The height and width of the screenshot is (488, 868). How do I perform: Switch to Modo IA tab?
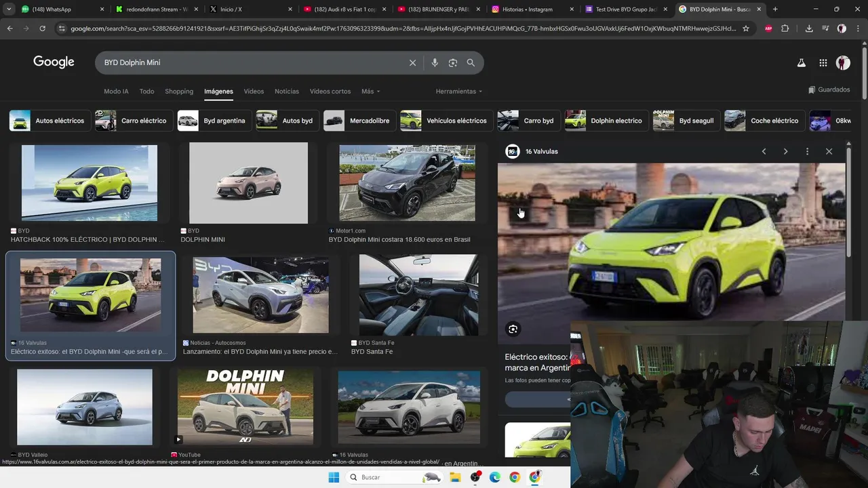116,91
